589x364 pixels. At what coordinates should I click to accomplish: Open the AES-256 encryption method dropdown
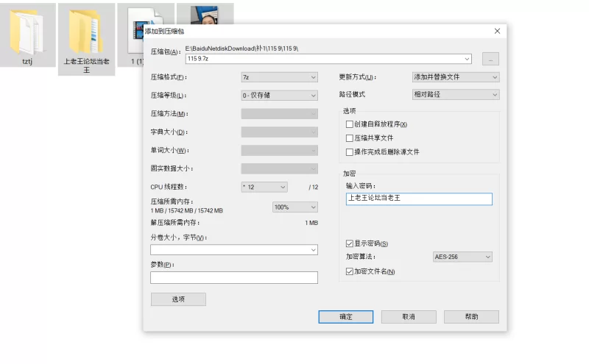(462, 257)
